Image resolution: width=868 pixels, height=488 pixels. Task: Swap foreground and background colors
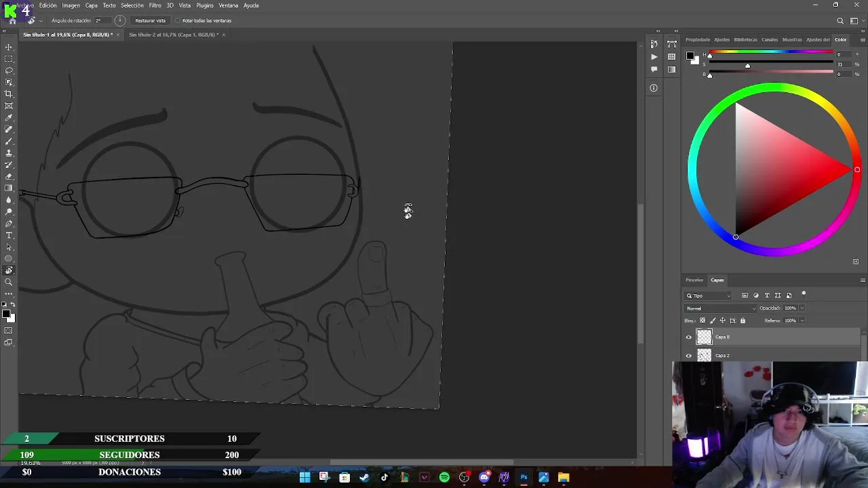click(13, 305)
